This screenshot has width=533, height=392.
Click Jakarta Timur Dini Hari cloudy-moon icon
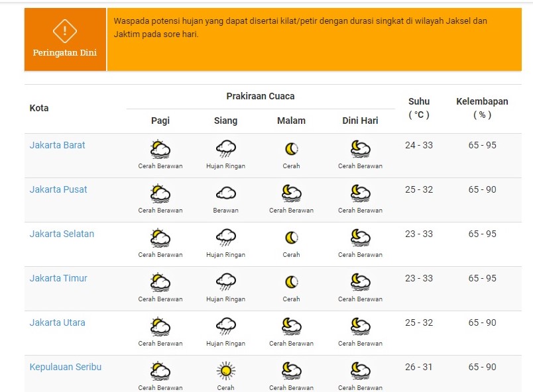(x=361, y=282)
